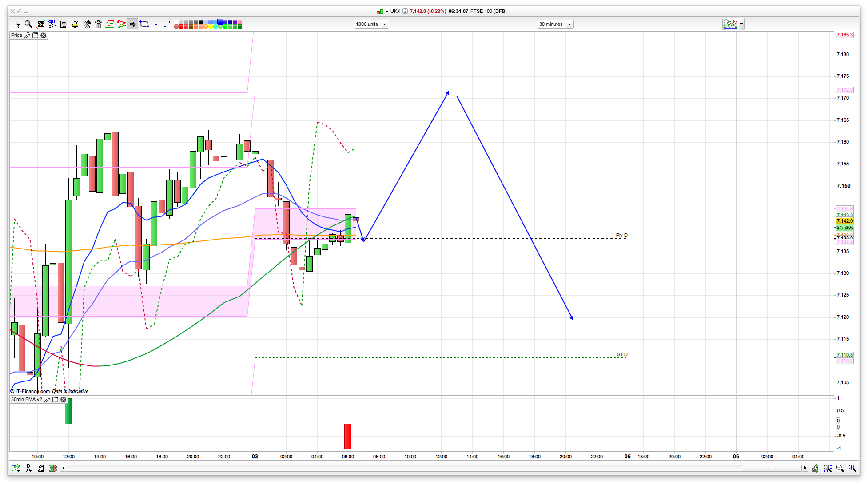Viewport: 868px width, 485px height.
Task: Choose the ellipse drawing tool
Action: coord(144,24)
